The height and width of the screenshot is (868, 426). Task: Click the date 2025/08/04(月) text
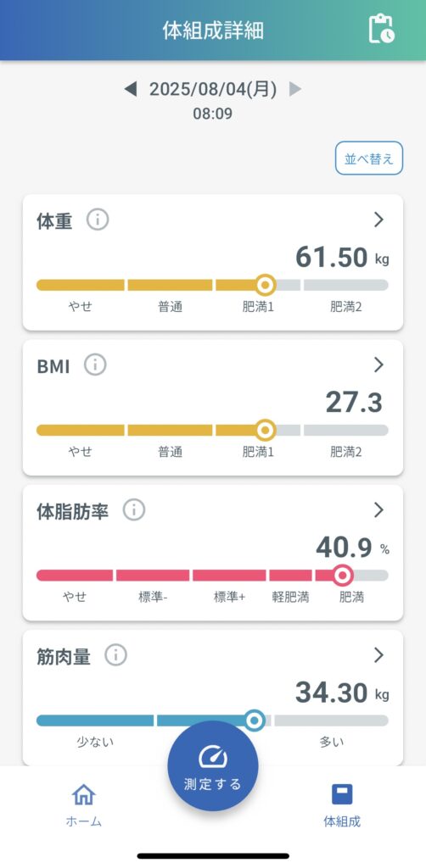(x=213, y=89)
